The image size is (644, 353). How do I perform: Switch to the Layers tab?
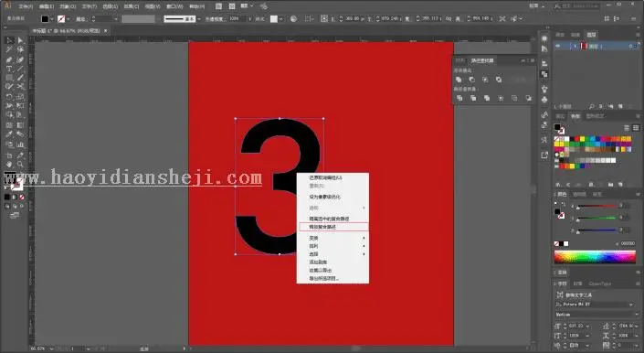(591, 35)
